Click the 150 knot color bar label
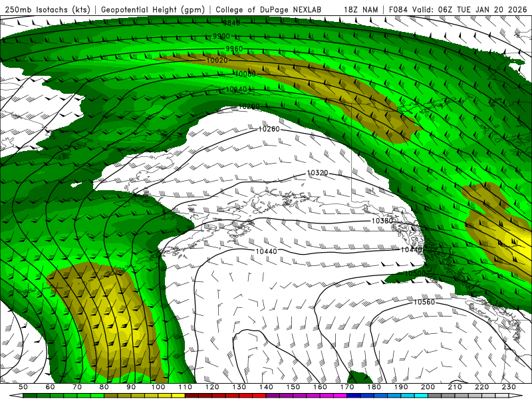532x399 pixels. tap(293, 387)
